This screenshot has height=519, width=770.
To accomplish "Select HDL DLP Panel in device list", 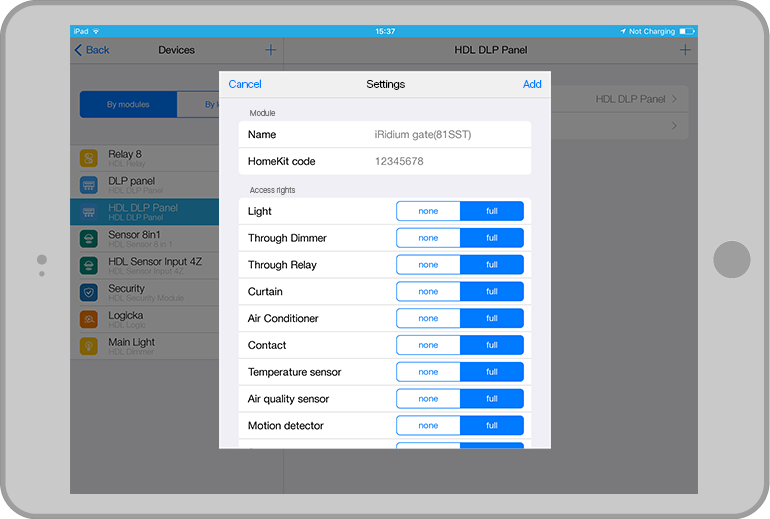I will click(x=143, y=211).
